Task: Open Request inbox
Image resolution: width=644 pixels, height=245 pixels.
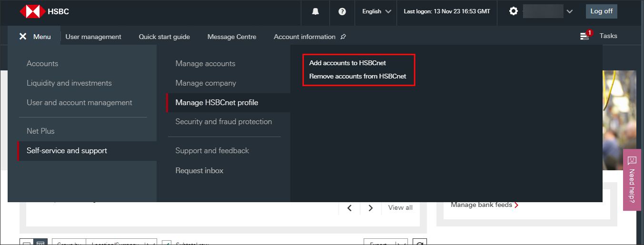Action: point(199,171)
